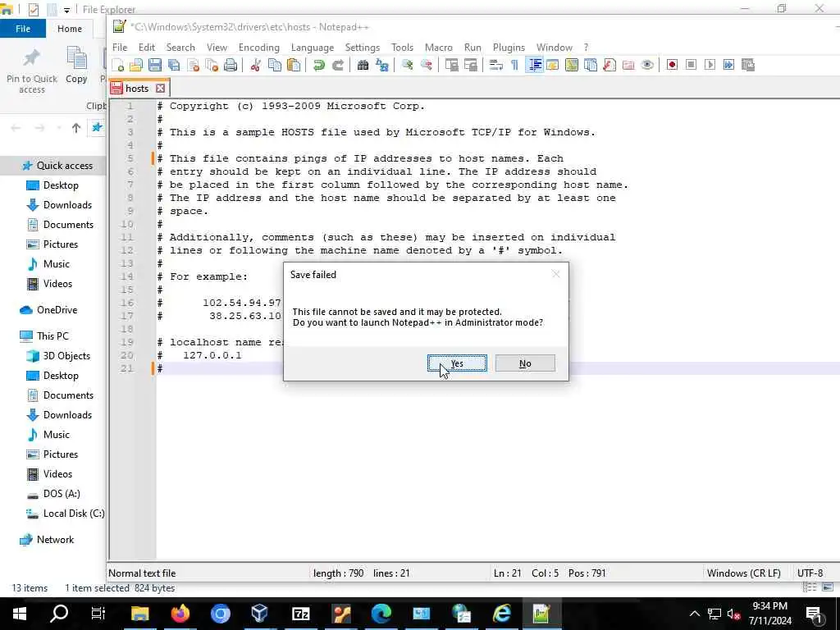Toggle synchronize vertical scrolling icon
This screenshot has height=630, width=840.
coord(452,66)
